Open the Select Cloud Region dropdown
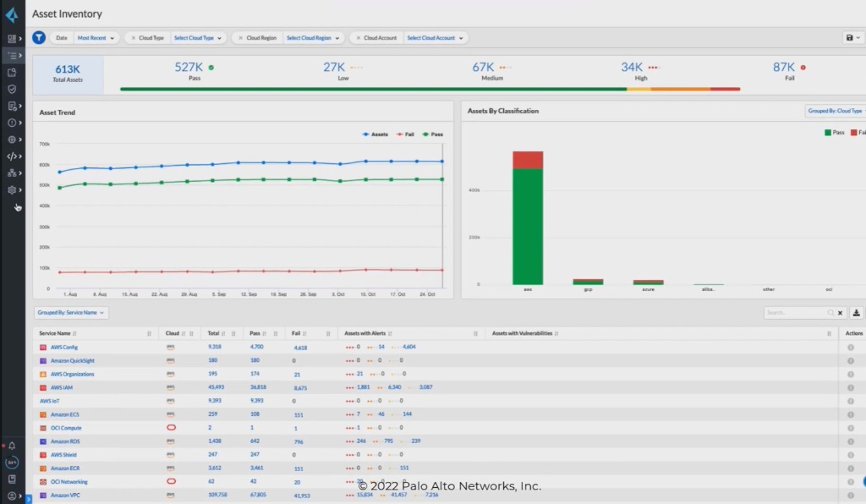The width and height of the screenshot is (866, 504). click(x=313, y=38)
